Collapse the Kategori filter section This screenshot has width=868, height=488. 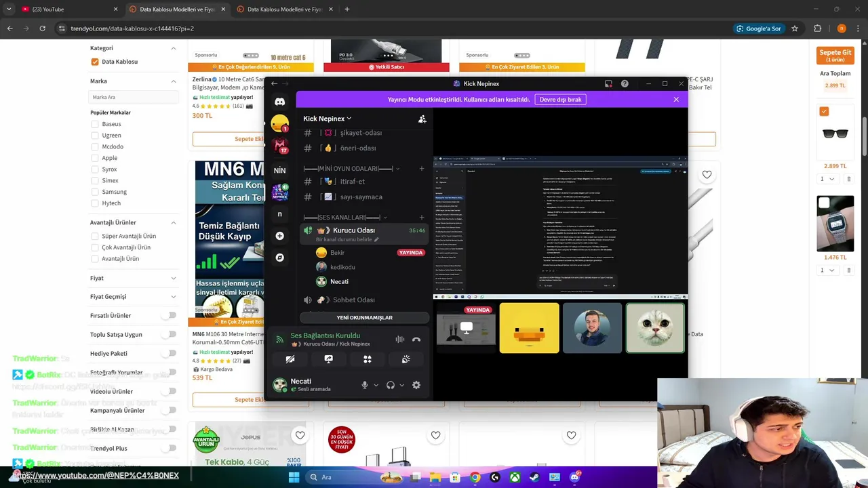click(x=173, y=48)
